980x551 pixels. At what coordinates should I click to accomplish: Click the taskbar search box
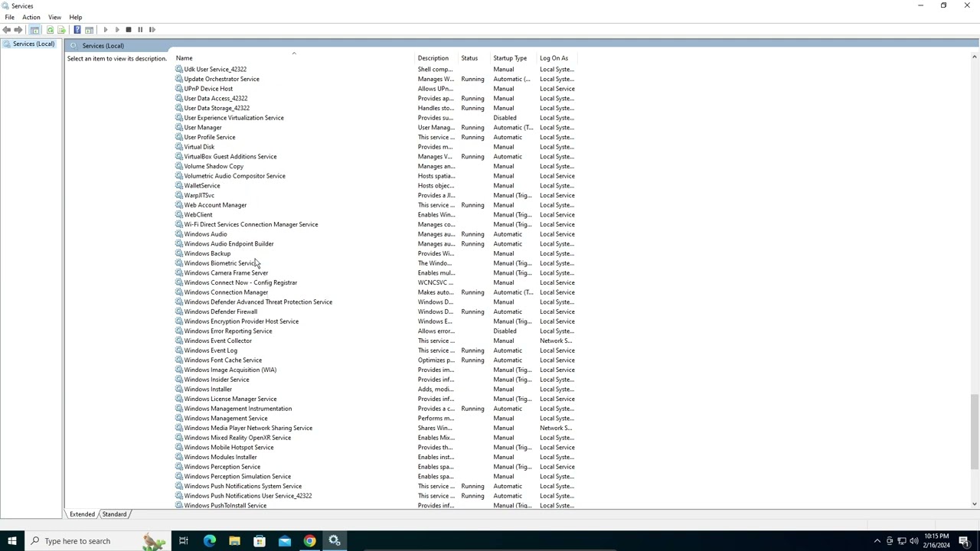(96, 541)
